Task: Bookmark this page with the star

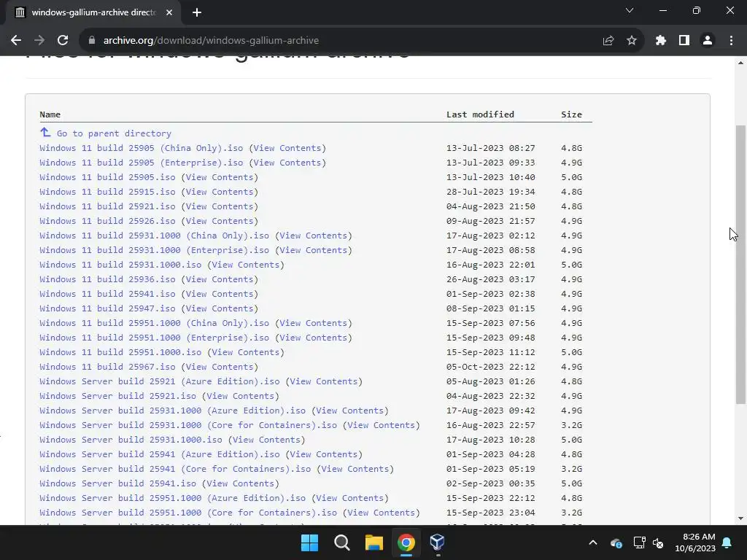Action: [632, 41]
